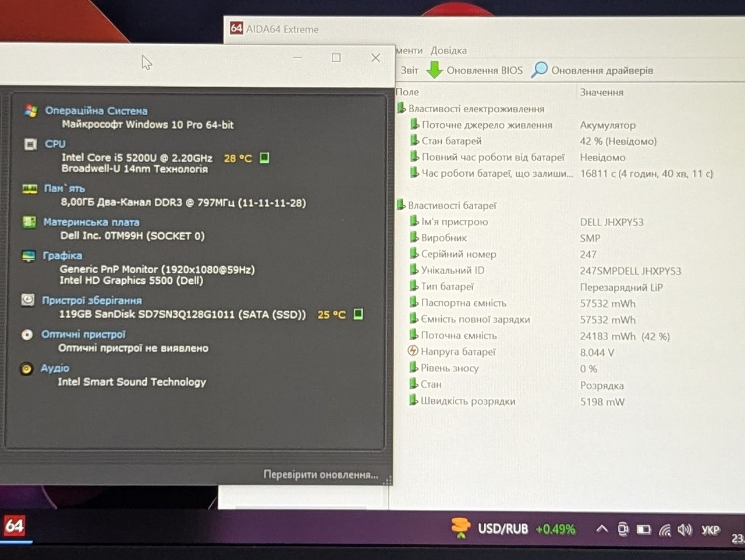
Task: Click the USD/RUB currency widget icon
Action: (x=460, y=528)
